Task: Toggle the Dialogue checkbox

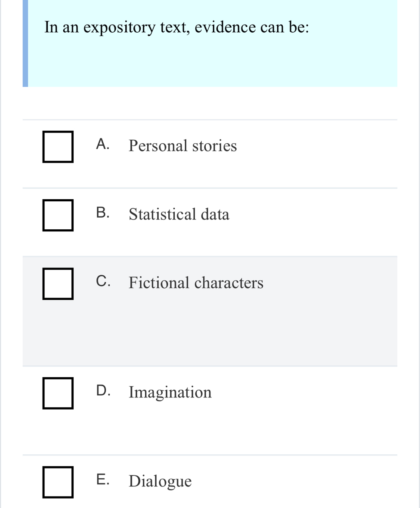Action: [58, 482]
